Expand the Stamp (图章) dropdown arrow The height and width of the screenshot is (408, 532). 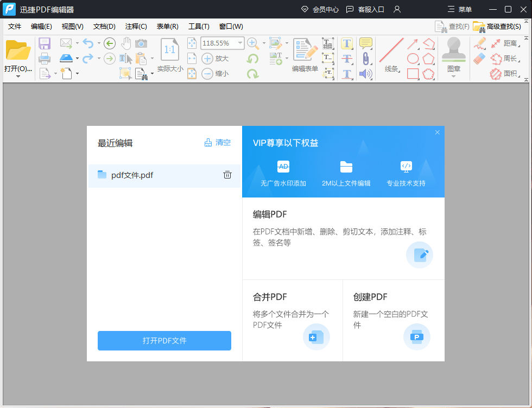coord(454,76)
